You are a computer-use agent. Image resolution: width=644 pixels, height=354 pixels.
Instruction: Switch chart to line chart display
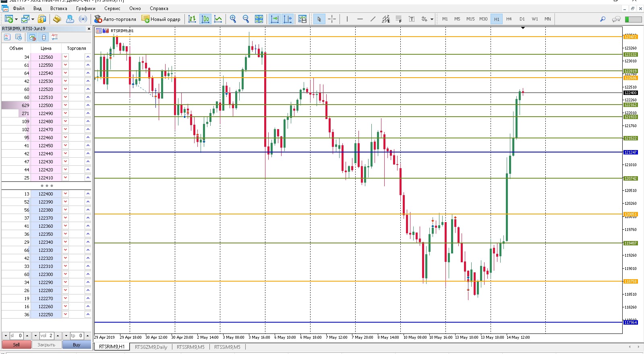click(218, 19)
